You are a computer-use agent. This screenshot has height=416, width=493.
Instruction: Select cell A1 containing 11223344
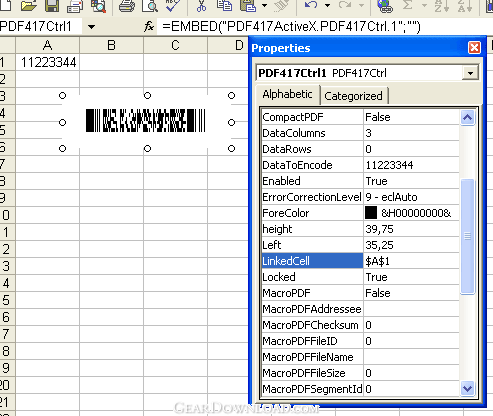[48, 62]
